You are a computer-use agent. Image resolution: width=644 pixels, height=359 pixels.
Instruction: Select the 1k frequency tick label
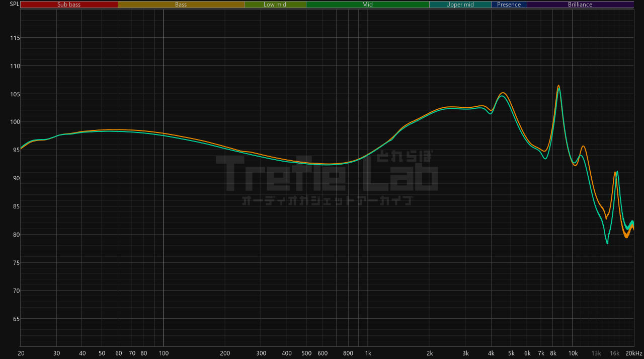[x=368, y=353]
